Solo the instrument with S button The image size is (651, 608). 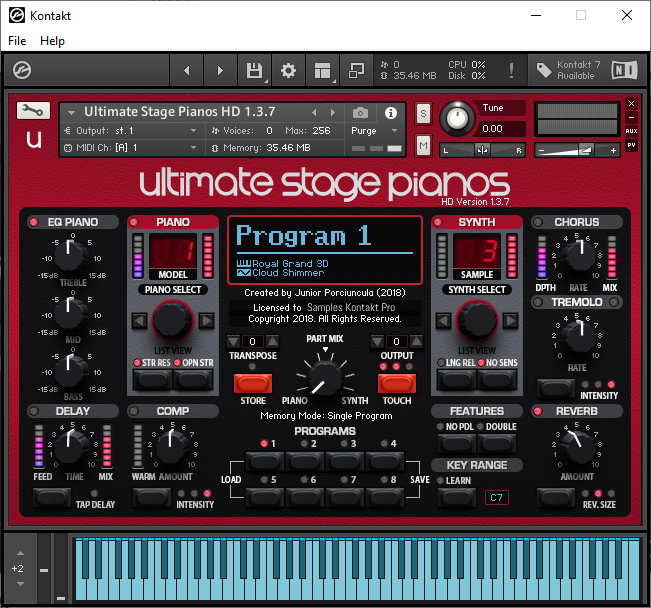coord(423,113)
